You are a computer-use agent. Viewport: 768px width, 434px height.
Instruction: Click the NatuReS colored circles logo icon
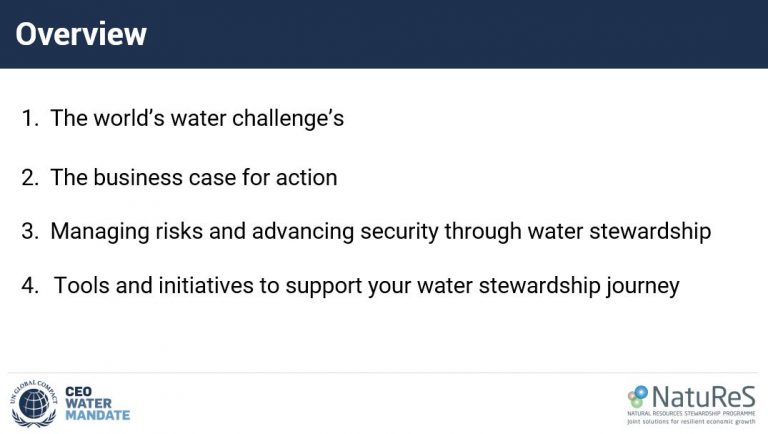click(638, 396)
